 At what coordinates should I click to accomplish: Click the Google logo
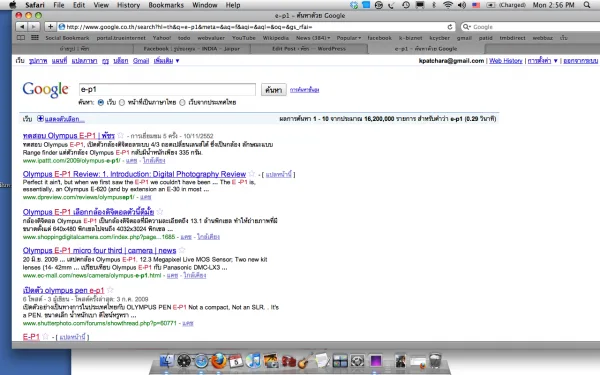45,90
